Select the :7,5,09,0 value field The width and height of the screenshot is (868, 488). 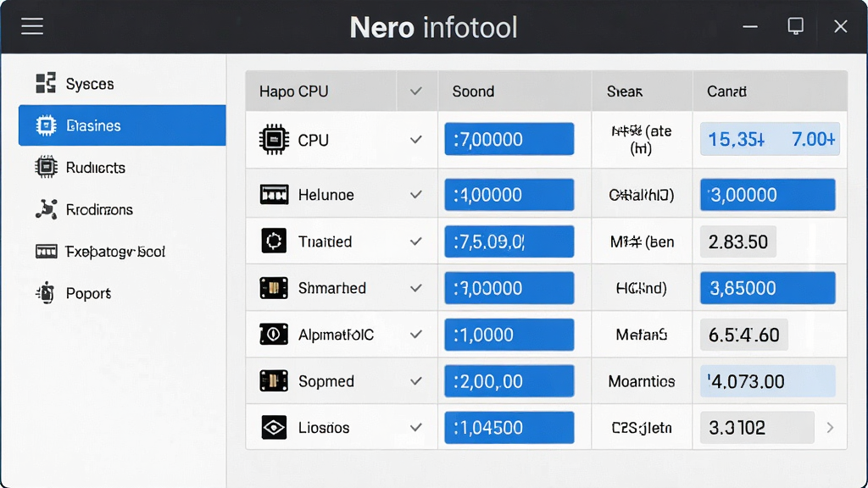(509, 241)
